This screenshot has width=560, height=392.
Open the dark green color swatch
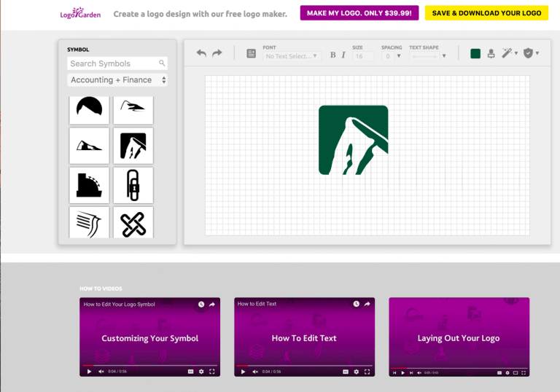pyautogui.click(x=475, y=53)
